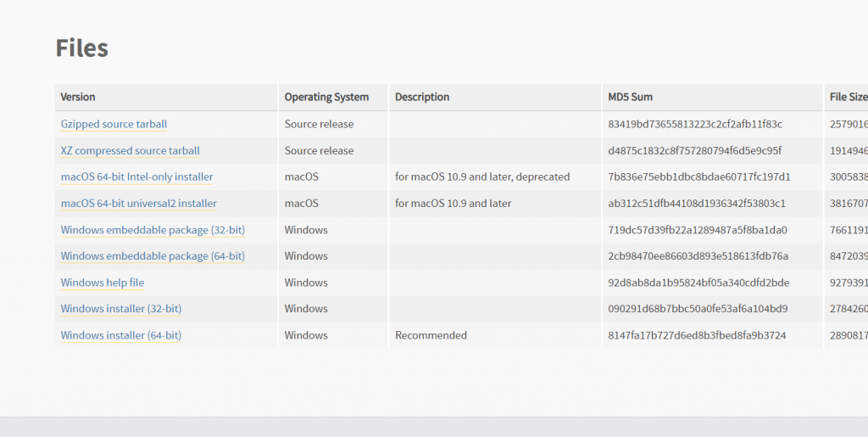Click the Operating System column header
The height and width of the screenshot is (437, 868).
326,97
